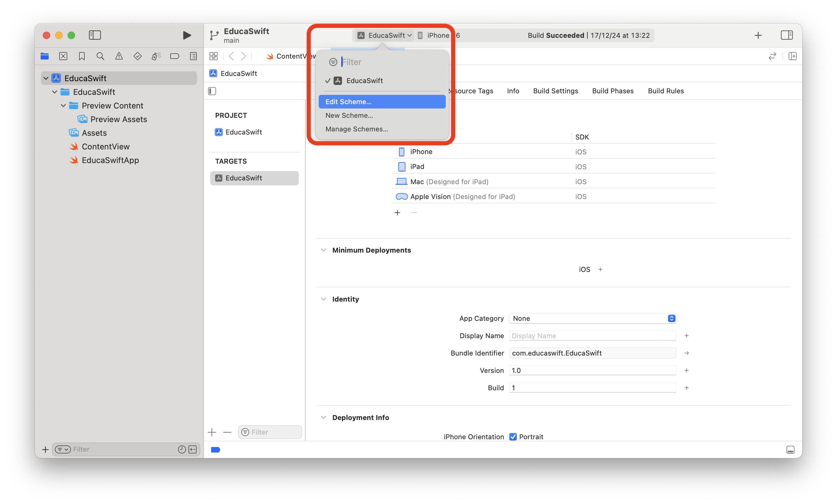Select the EducaSwift target under TARGETS

click(x=254, y=178)
